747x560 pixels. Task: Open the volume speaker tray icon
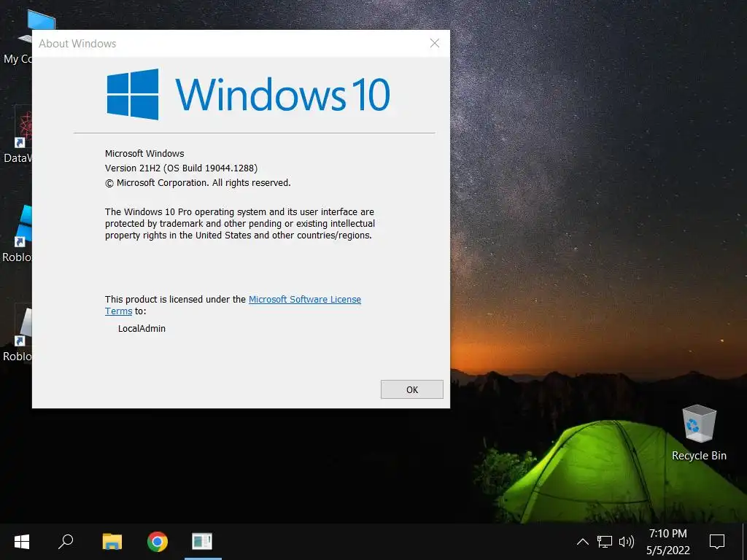626,542
